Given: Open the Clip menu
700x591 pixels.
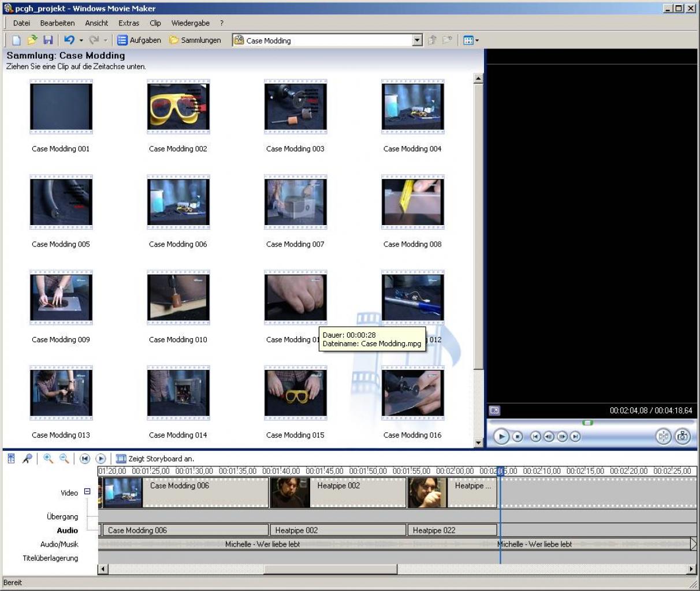Looking at the screenshot, I should point(155,23).
